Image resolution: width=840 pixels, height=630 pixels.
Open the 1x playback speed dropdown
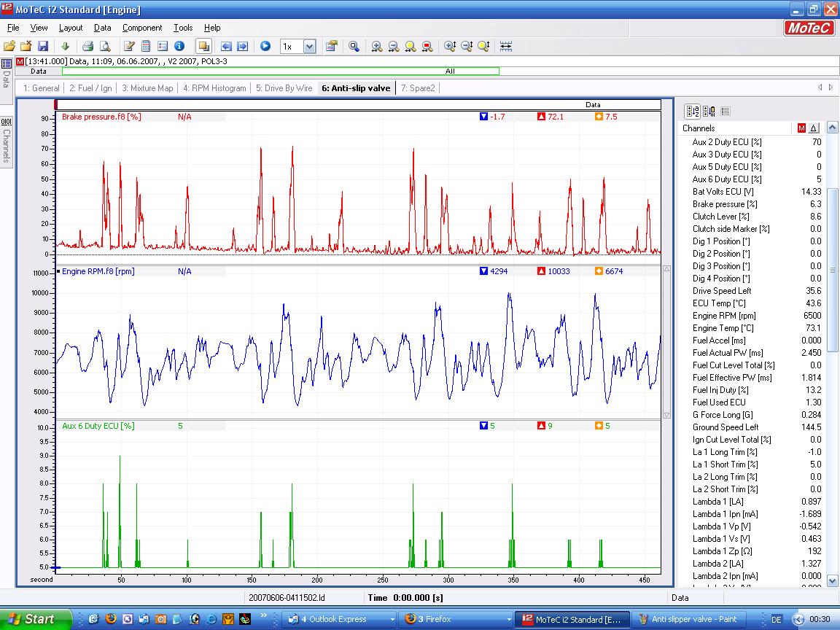(309, 46)
